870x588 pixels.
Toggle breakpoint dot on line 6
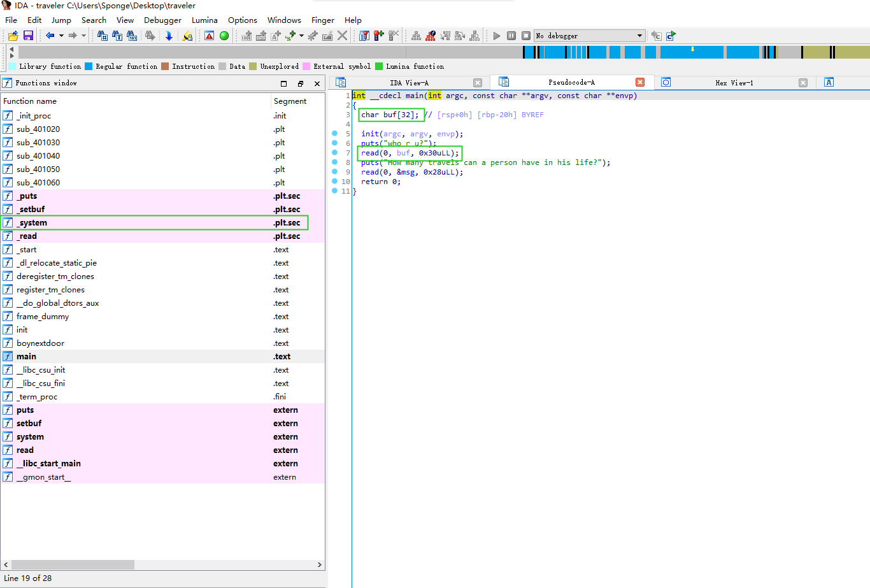click(335, 143)
